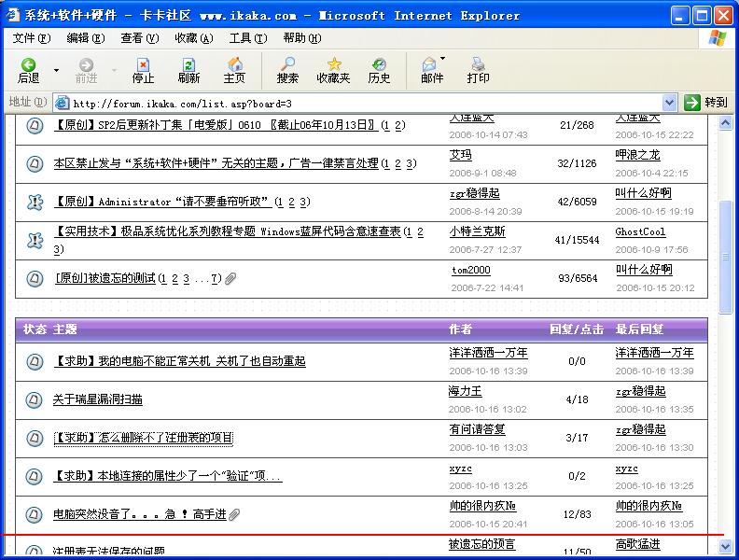This screenshot has width=739, height=560.
Task: Refresh the page using 刷新 icon
Action: pos(188,70)
